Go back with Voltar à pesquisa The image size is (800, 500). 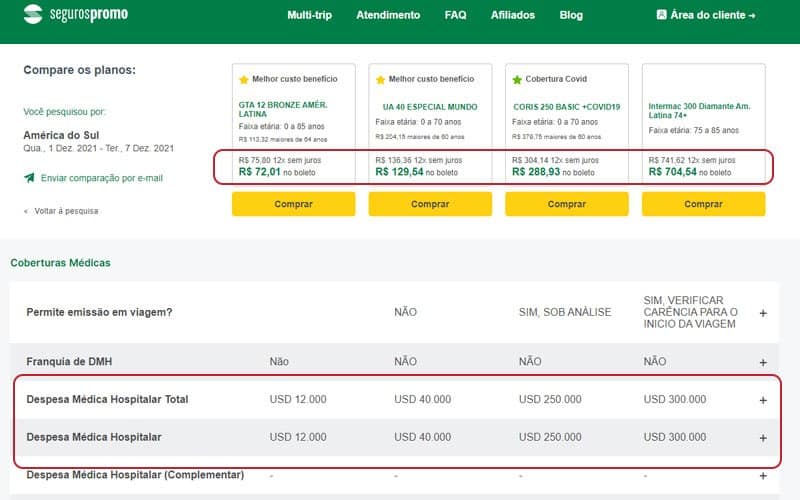pyautogui.click(x=61, y=211)
